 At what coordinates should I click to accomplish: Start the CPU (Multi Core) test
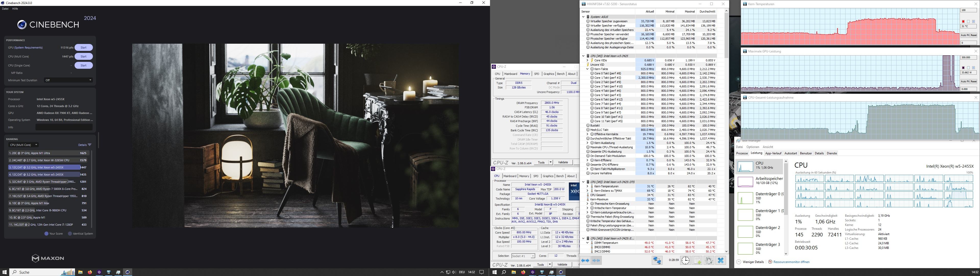click(83, 56)
